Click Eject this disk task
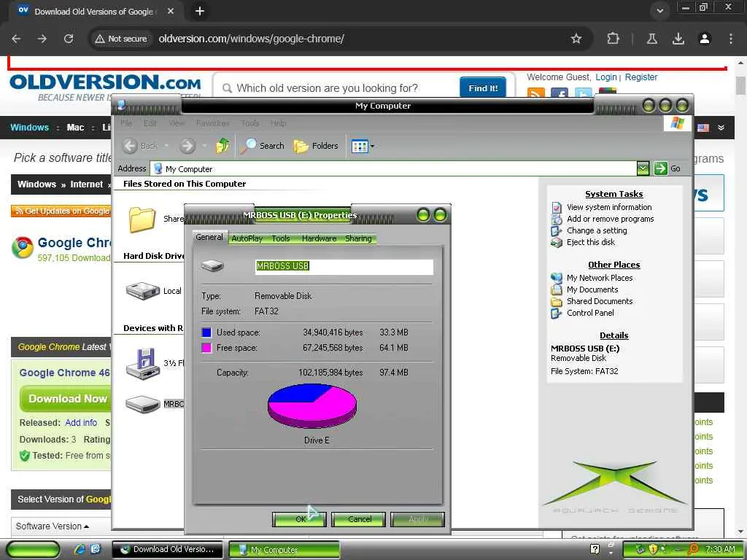Screen dimensions: 747x560 click(x=591, y=242)
